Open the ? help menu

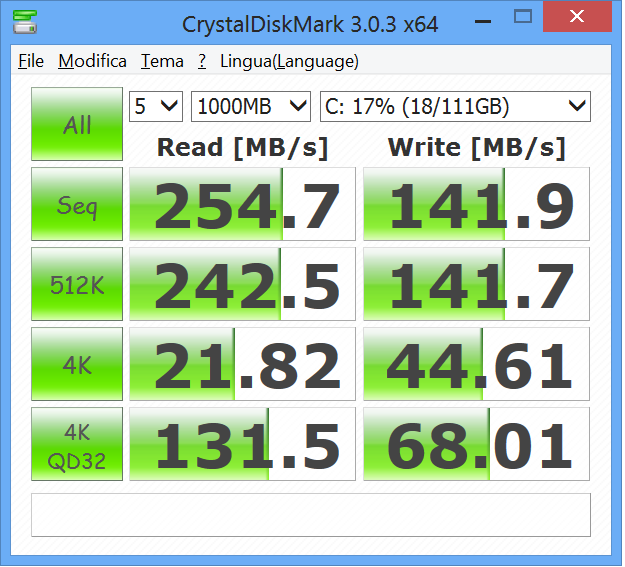pyautogui.click(x=202, y=61)
